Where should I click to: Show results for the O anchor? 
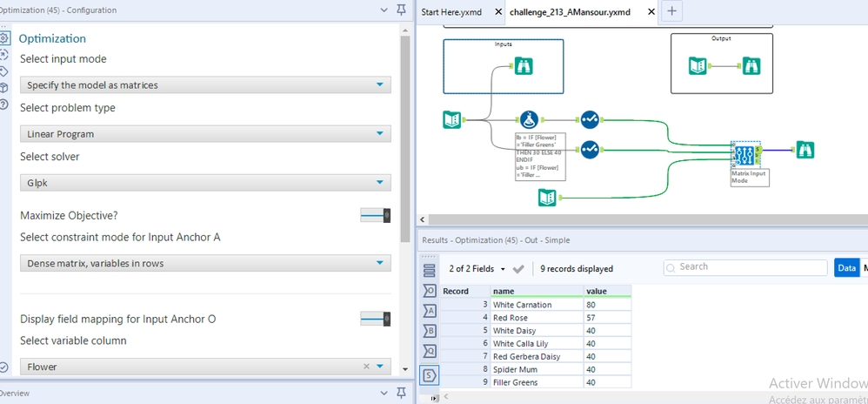click(430, 291)
